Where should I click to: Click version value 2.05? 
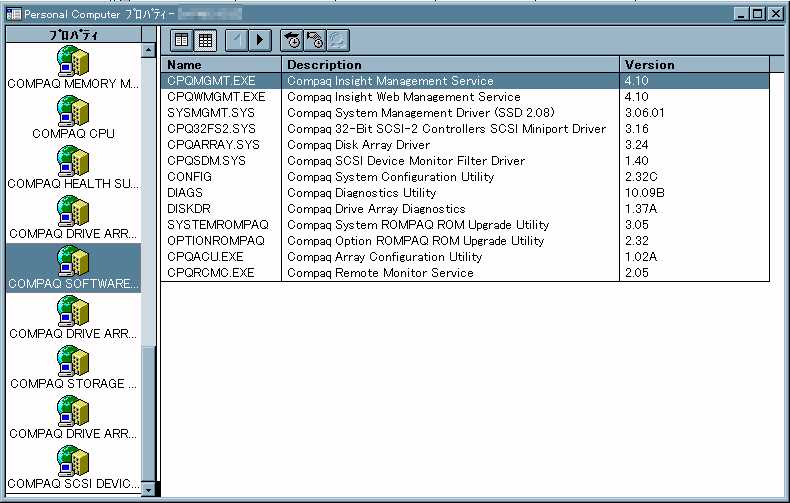coord(636,273)
